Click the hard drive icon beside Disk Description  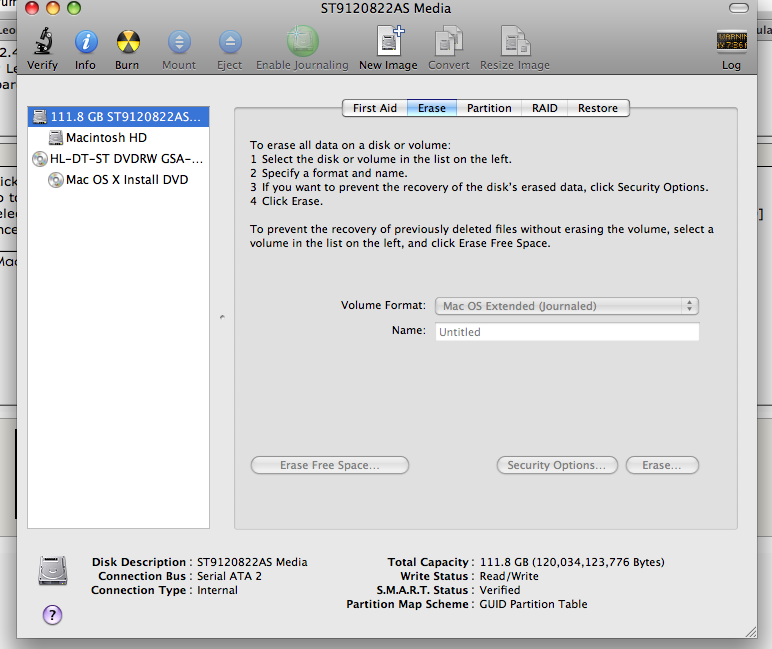53,570
